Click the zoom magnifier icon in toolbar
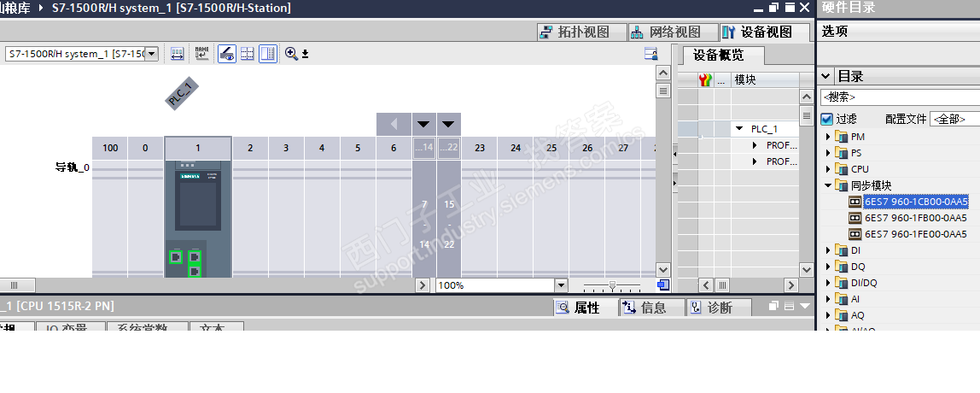 pyautogui.click(x=291, y=54)
